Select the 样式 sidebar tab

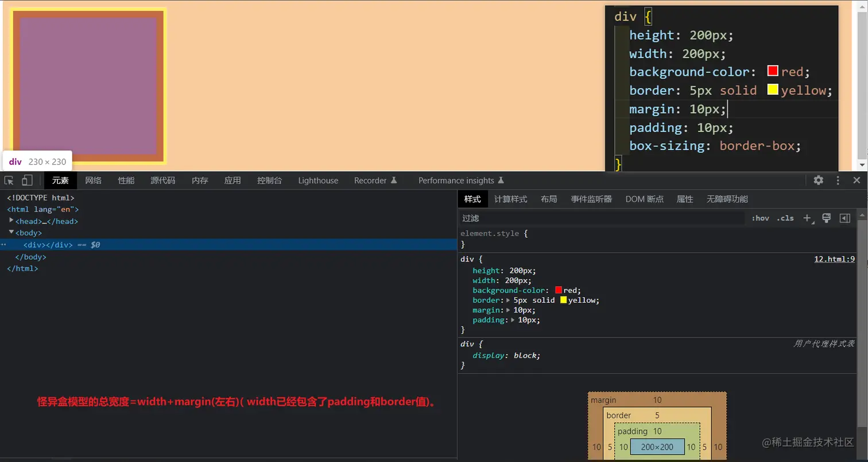(472, 199)
